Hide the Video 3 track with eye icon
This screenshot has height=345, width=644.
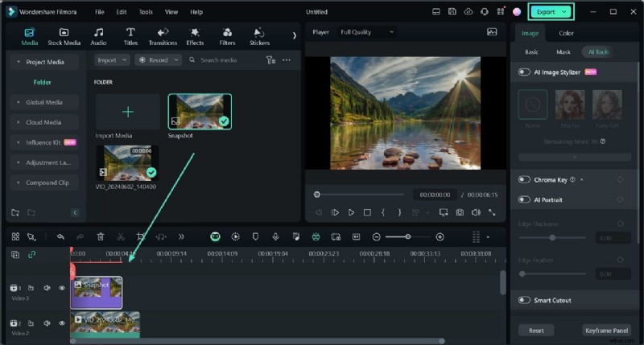62,288
